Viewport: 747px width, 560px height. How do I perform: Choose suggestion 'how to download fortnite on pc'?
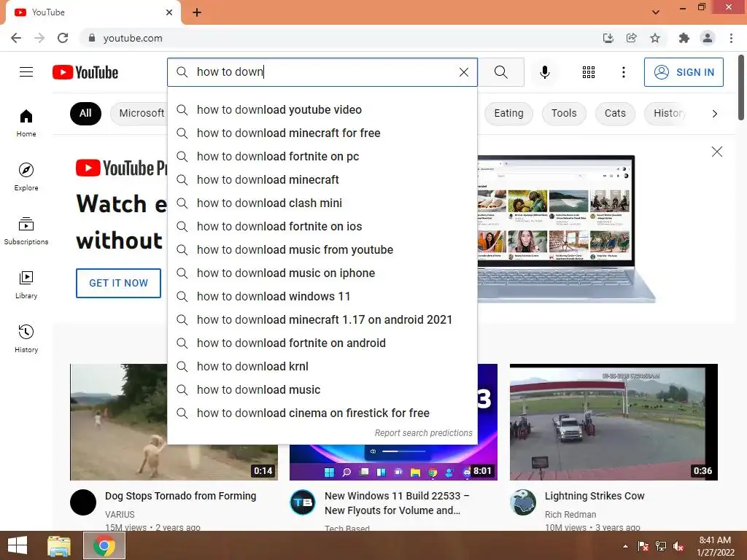coord(322,156)
